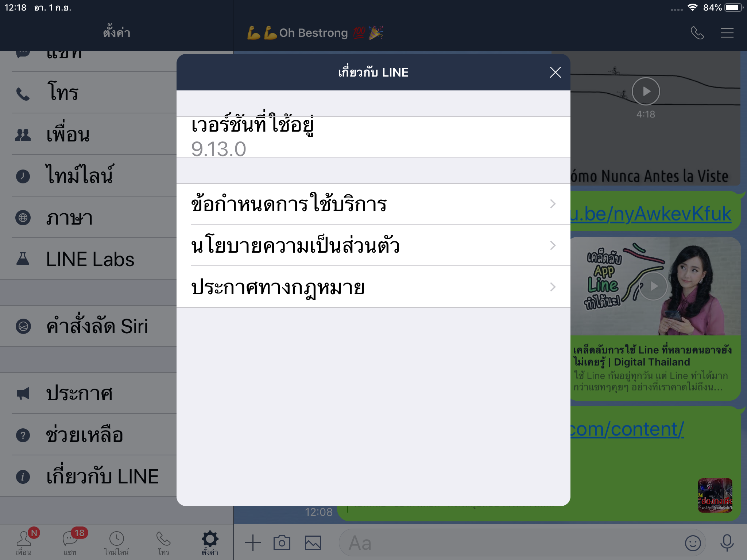Open the Friends tab at bottom
The image size is (747, 560).
pos(23,542)
